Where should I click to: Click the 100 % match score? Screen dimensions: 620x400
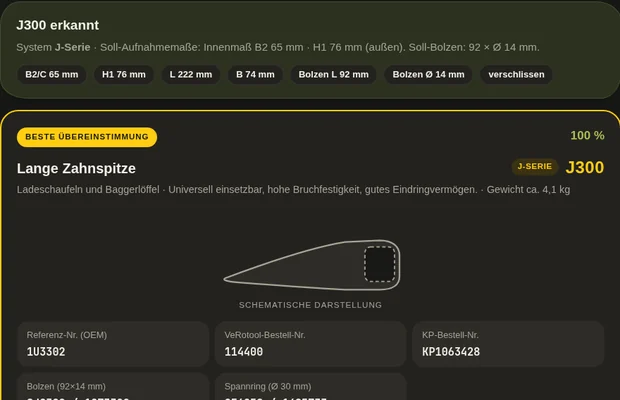(x=587, y=136)
